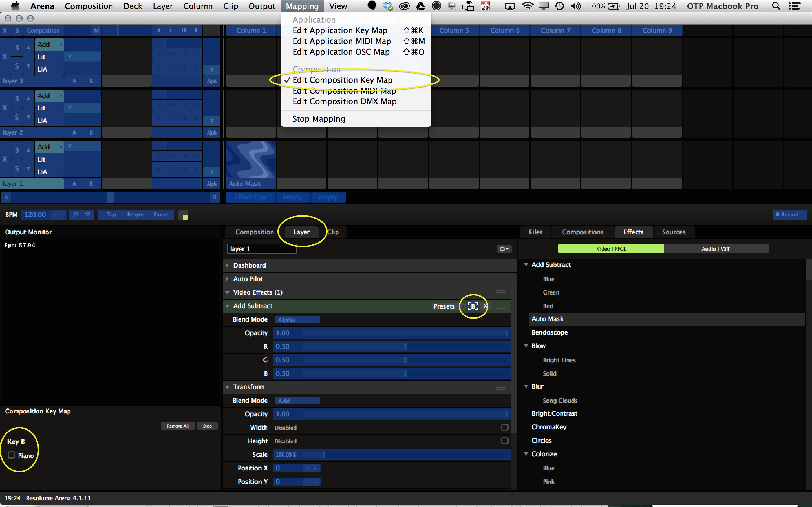Click the Add Subtract Opacity slider
Image resolution: width=812 pixels, height=507 pixels.
pyautogui.click(x=391, y=333)
